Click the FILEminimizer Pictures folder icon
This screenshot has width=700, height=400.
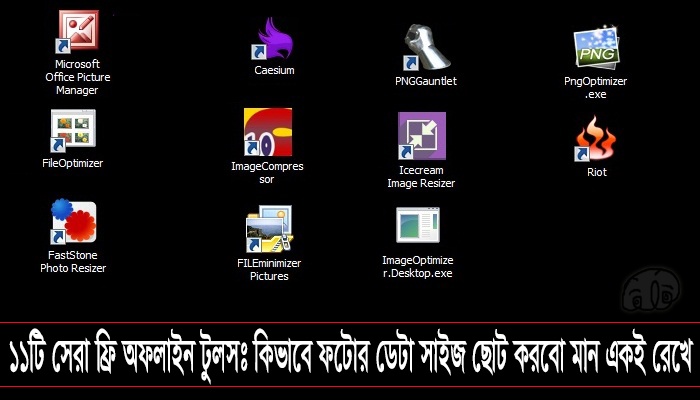pyautogui.click(x=269, y=229)
